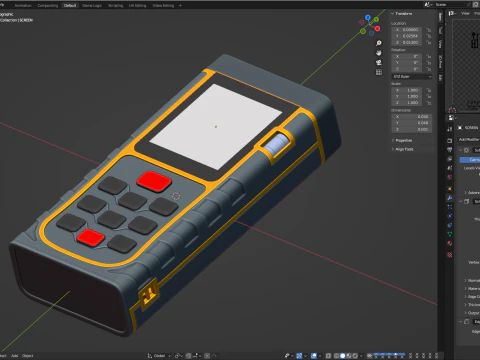The image size is (480, 360).
Task: Switch to the Scripting workspace tab
Action: (115, 5)
